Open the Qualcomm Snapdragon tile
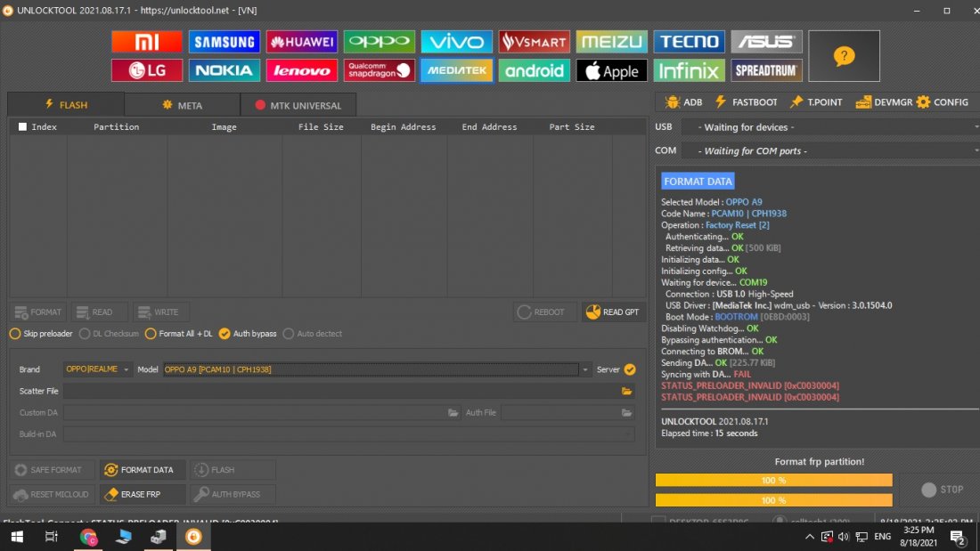This screenshot has width=980, height=551. point(380,70)
